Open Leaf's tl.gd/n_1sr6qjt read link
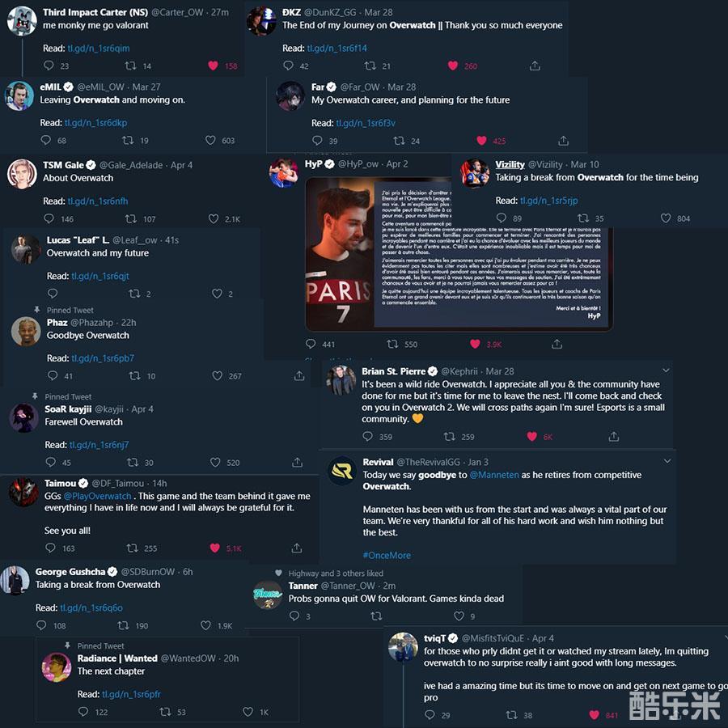728x728 pixels. click(x=100, y=276)
